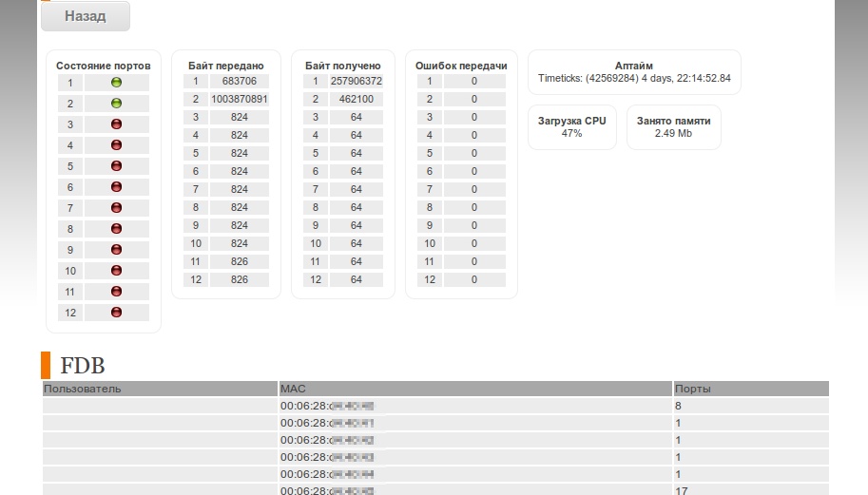
Task: Click the Порты column header
Action: pos(692,389)
